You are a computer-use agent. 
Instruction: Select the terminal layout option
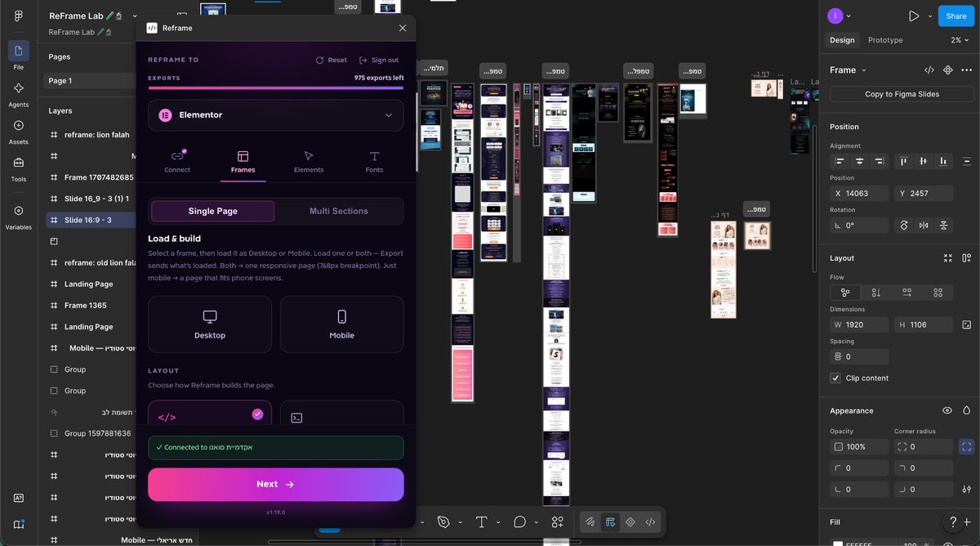[x=341, y=413]
